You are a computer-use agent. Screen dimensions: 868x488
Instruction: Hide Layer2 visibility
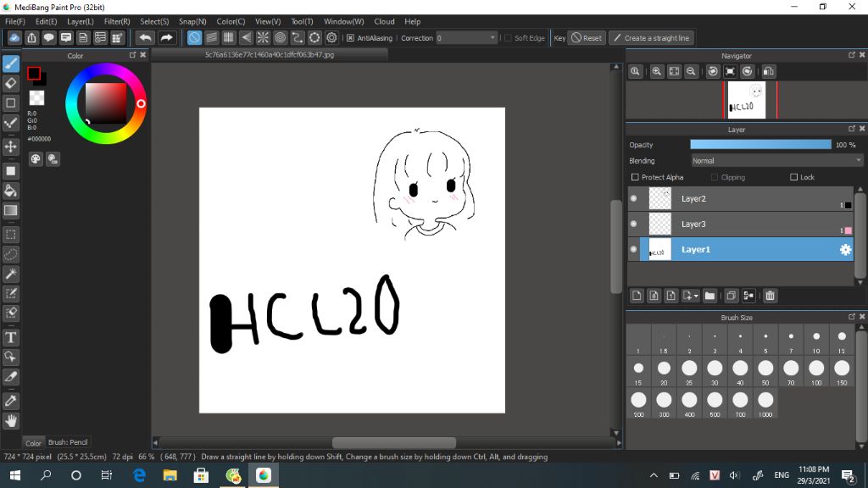634,198
